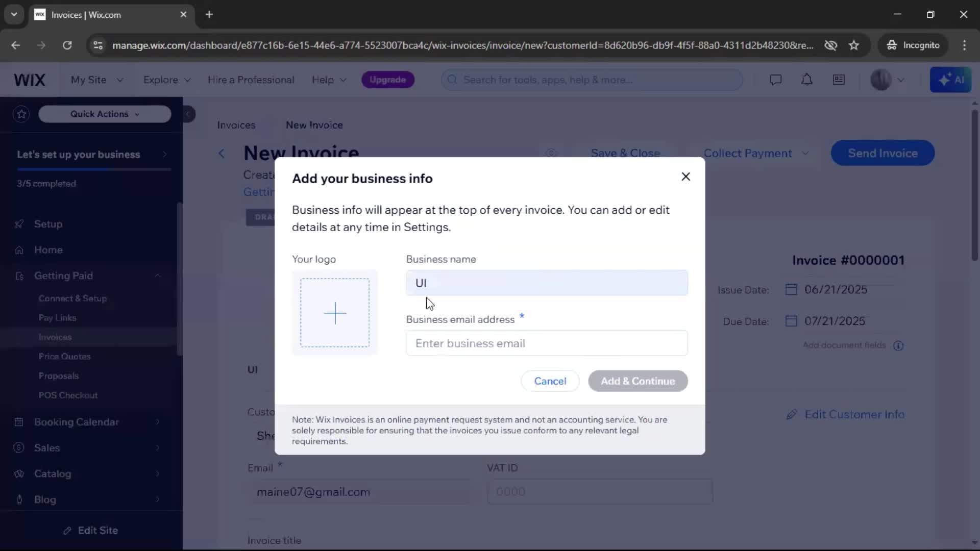Focus the search for tools and apps box
Image resolution: width=980 pixels, height=551 pixels.
coord(592,80)
